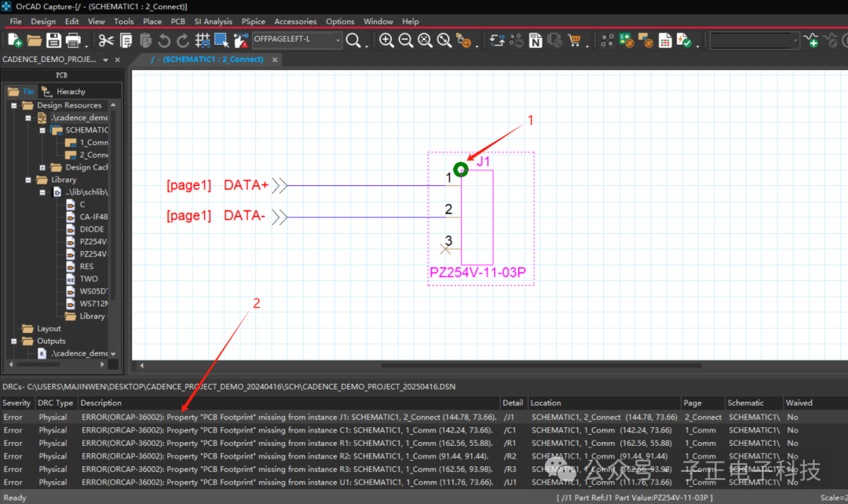This screenshot has height=504, width=848.
Task: Open the SI Analysis menu
Action: click(x=213, y=22)
